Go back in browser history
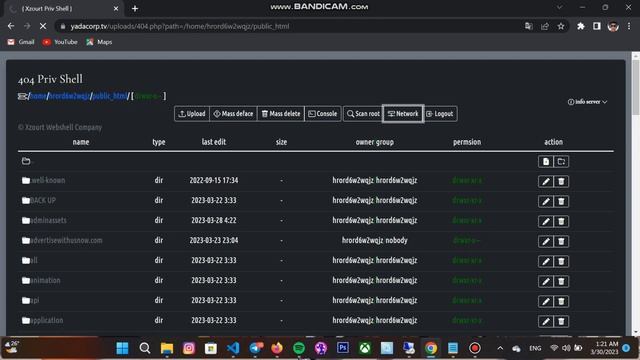Image resolution: width=640 pixels, height=360 pixels. (x=11, y=26)
